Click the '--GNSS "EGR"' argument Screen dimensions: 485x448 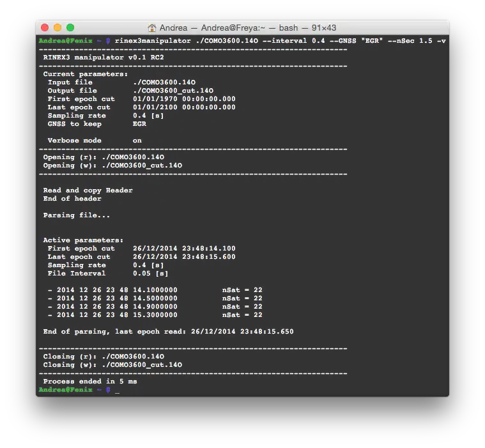(356, 41)
